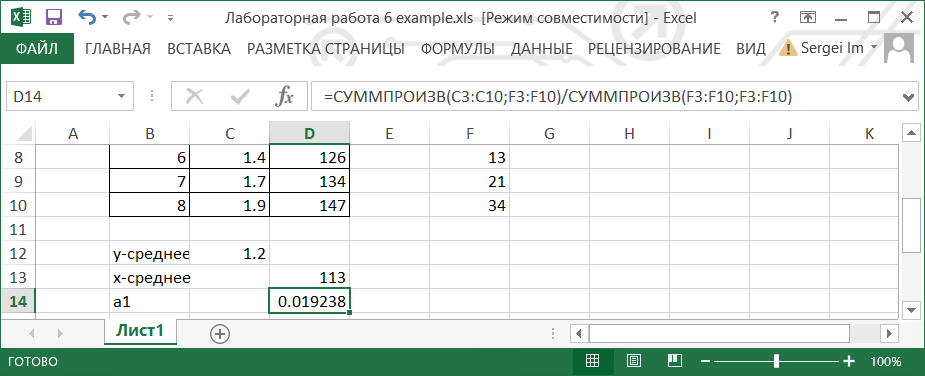Open zoom dialog via 100% label
925x376 pixels.
click(885, 361)
